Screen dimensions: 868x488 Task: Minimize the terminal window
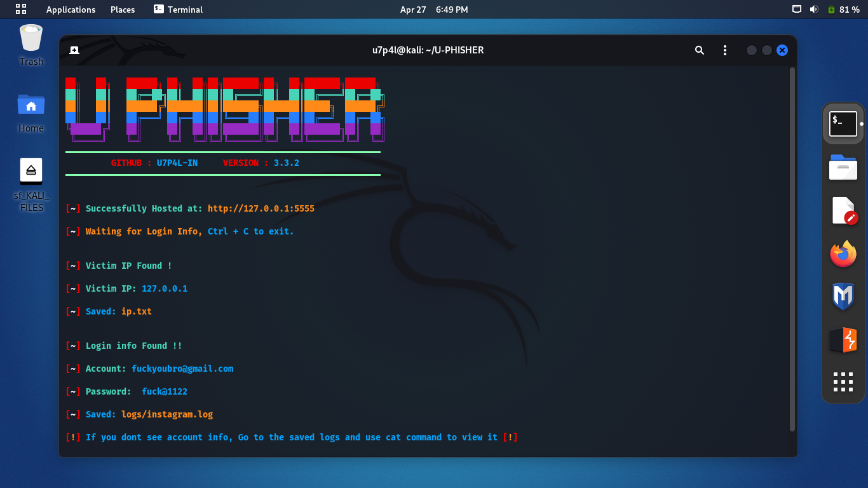click(x=752, y=50)
